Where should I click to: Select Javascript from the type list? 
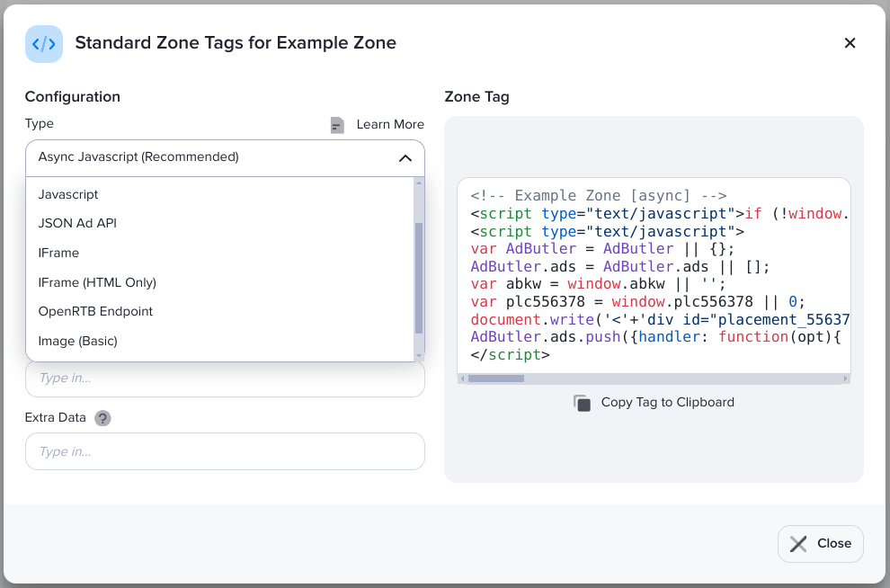[219, 194]
